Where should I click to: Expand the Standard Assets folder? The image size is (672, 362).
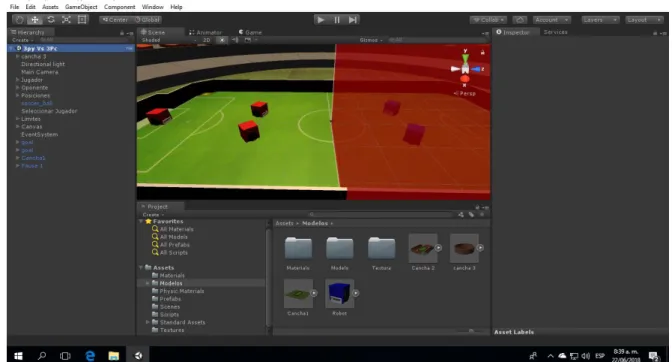(x=147, y=322)
